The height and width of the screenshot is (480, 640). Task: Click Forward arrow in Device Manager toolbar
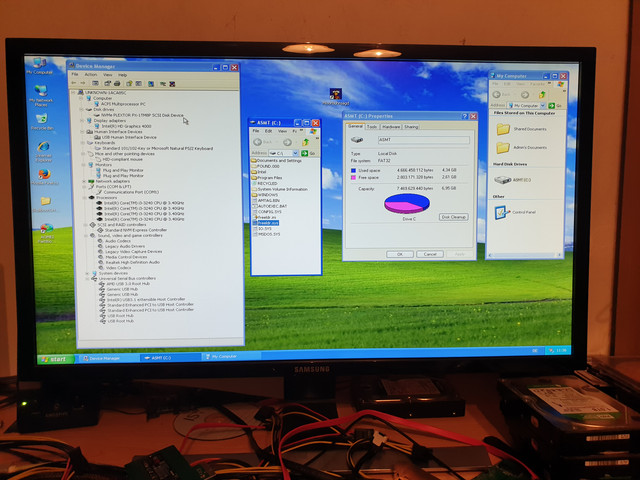(x=83, y=83)
